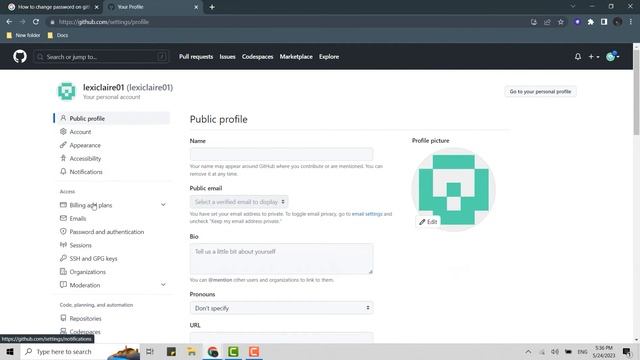This screenshot has width=640, height=360.
Task: Open File Explorer from taskbar
Action: point(192,351)
